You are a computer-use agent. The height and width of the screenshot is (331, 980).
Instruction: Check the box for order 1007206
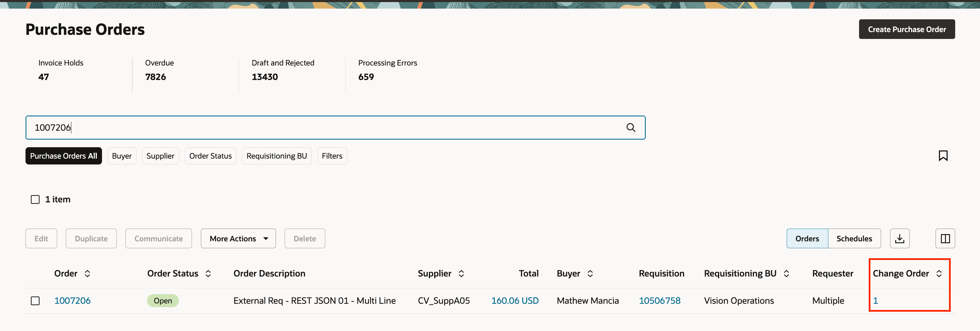pyautogui.click(x=35, y=301)
